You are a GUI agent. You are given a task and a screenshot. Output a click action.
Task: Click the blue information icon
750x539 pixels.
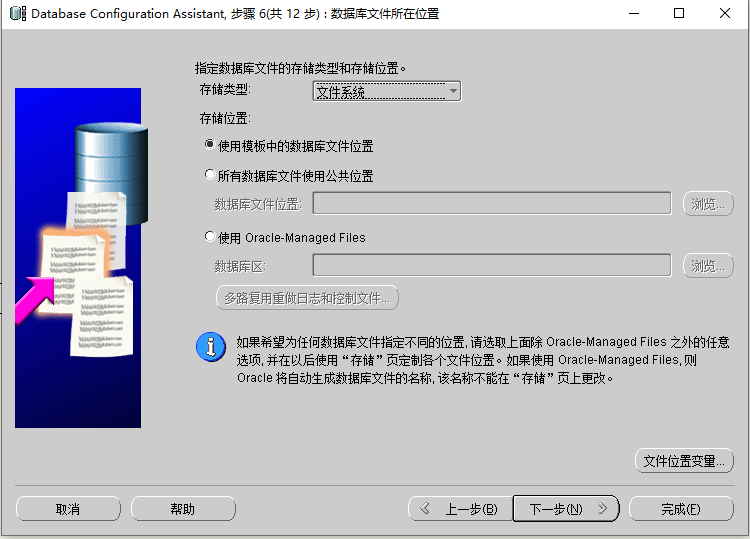(x=211, y=346)
